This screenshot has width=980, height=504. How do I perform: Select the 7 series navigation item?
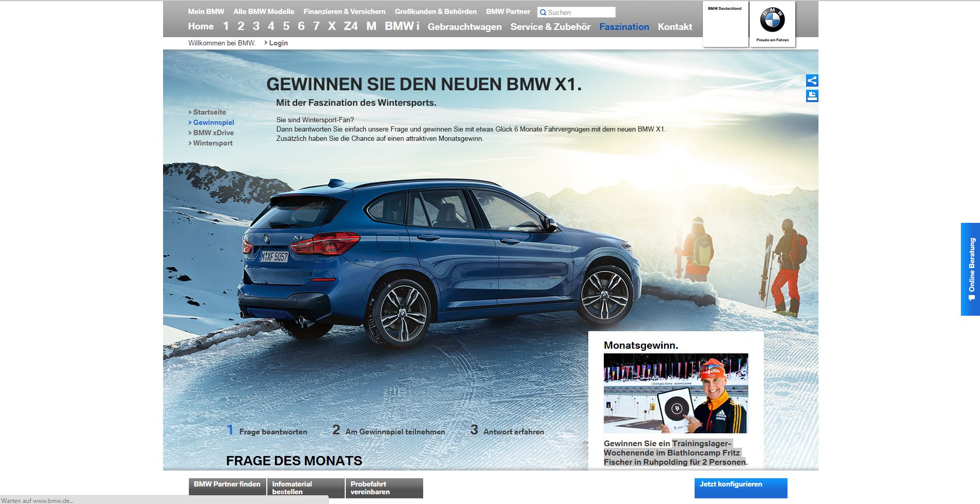coord(316,26)
